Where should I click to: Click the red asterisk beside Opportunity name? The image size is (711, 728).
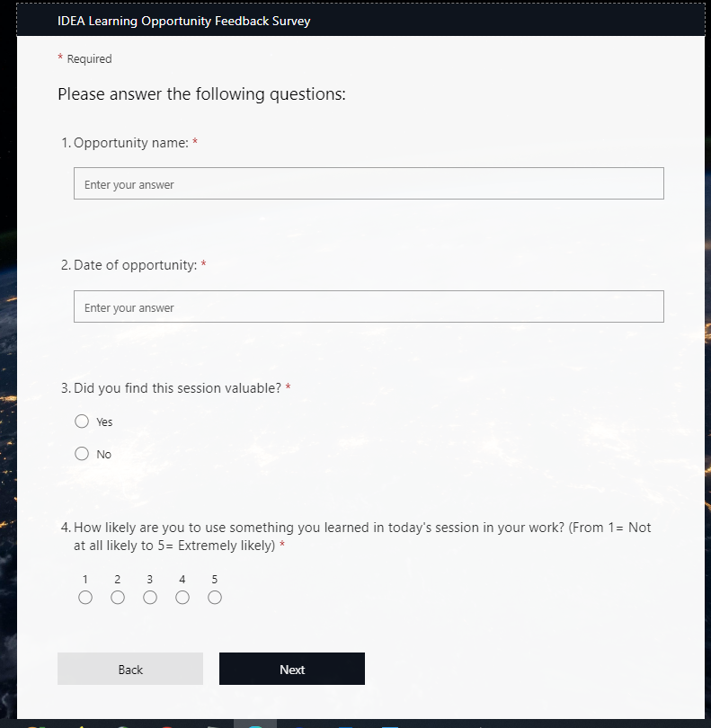coord(195,143)
